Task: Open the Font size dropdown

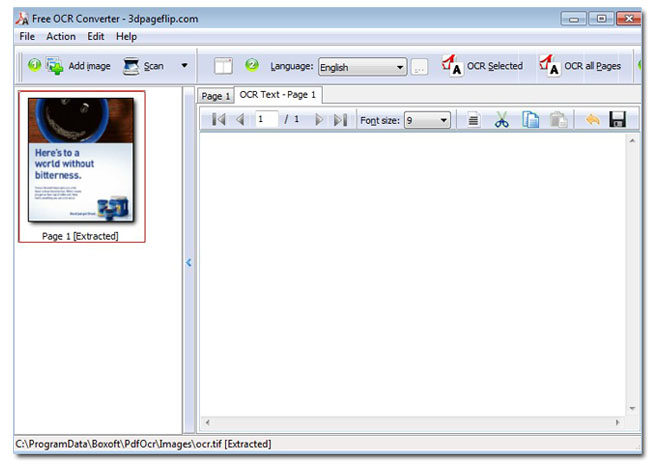Action: click(x=427, y=120)
